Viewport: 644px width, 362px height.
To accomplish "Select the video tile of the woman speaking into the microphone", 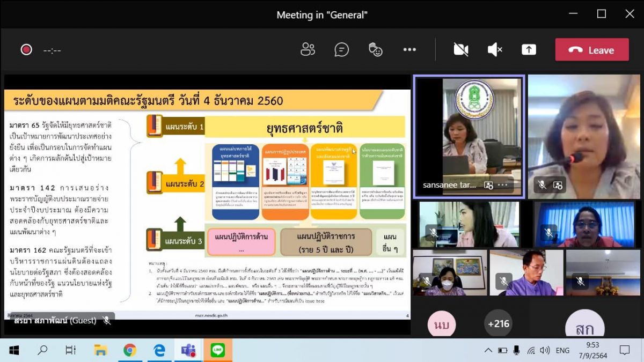I will [x=584, y=136].
